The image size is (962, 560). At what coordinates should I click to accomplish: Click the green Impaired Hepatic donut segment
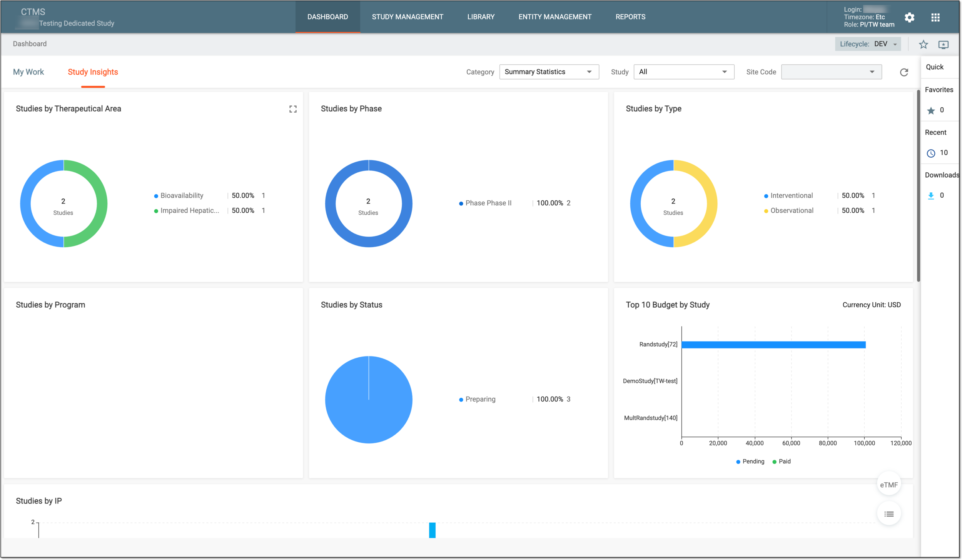tap(102, 204)
